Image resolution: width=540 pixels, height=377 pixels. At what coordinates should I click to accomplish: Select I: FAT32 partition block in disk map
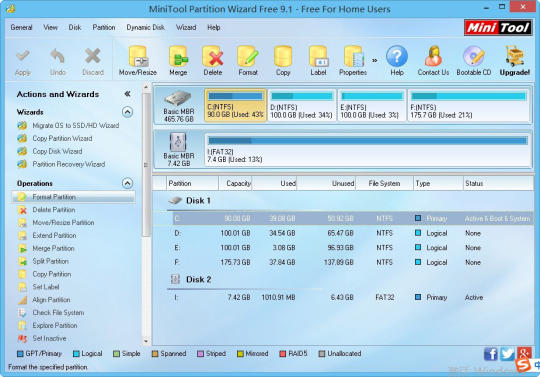[x=367, y=150]
